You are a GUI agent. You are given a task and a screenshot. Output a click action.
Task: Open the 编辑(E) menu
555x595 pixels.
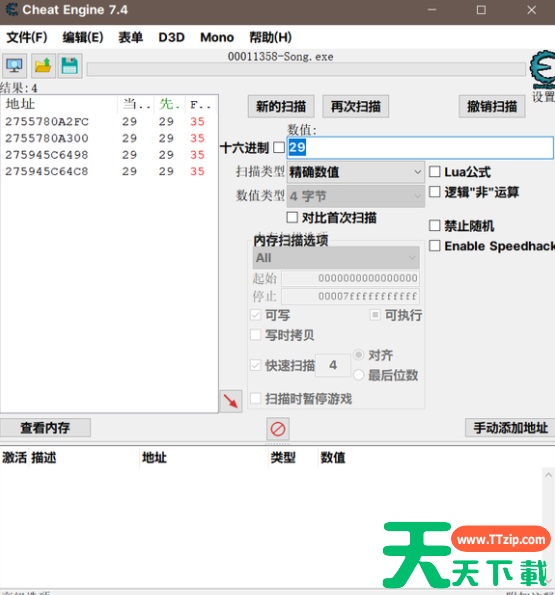click(x=83, y=37)
